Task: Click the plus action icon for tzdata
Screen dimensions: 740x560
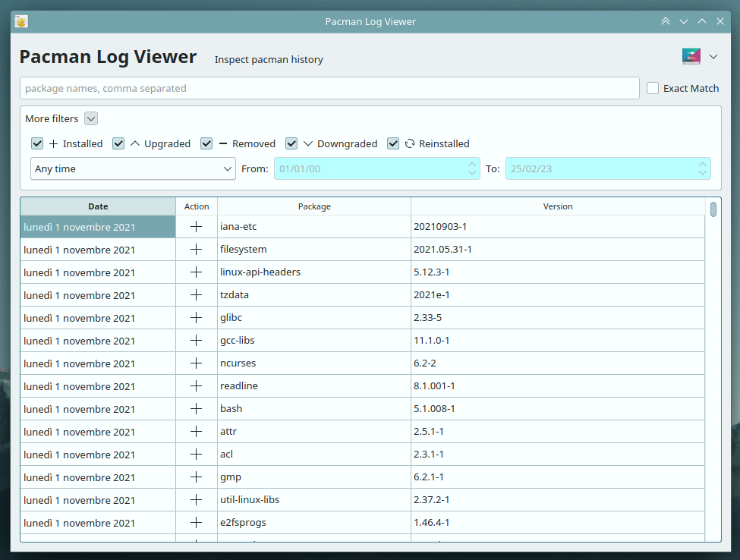Action: coord(196,295)
